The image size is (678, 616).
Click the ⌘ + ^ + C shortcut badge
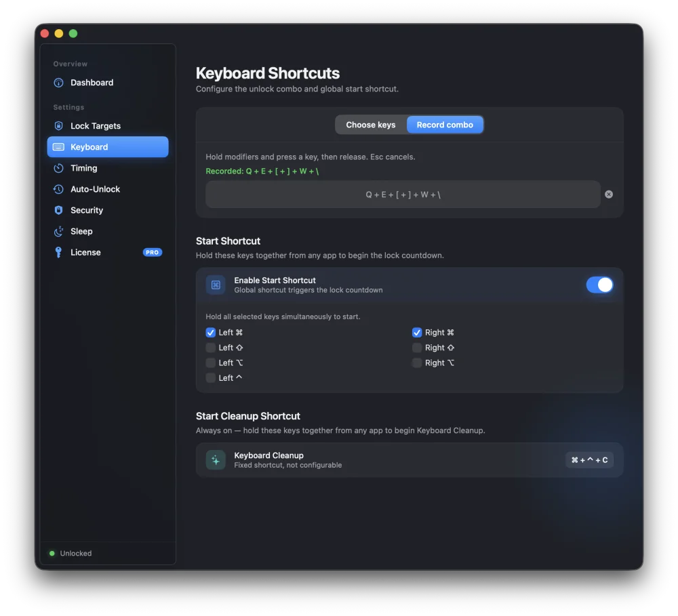click(589, 460)
